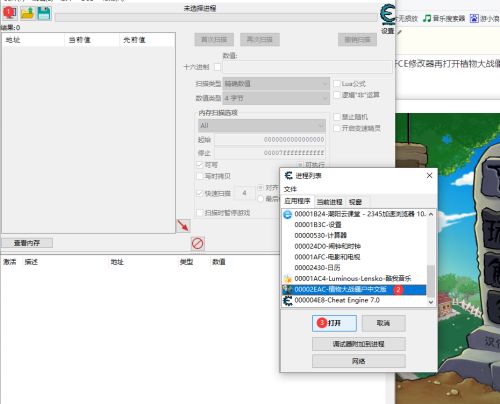Click the floppy disk save icon
This screenshot has height=404, width=500.
(x=44, y=13)
